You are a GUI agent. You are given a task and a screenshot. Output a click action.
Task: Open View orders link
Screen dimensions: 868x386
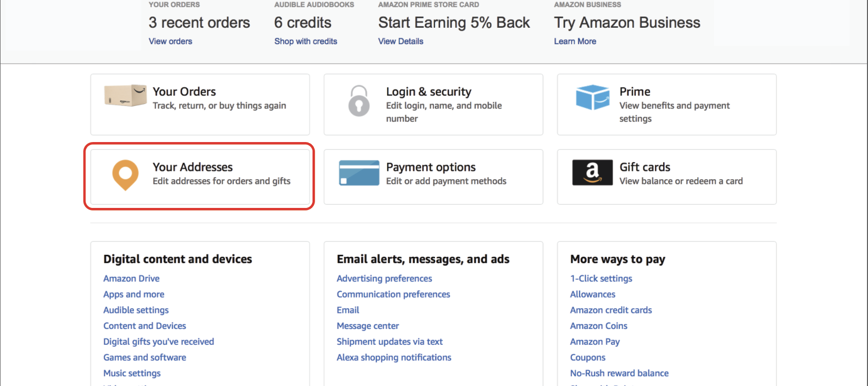pos(170,41)
